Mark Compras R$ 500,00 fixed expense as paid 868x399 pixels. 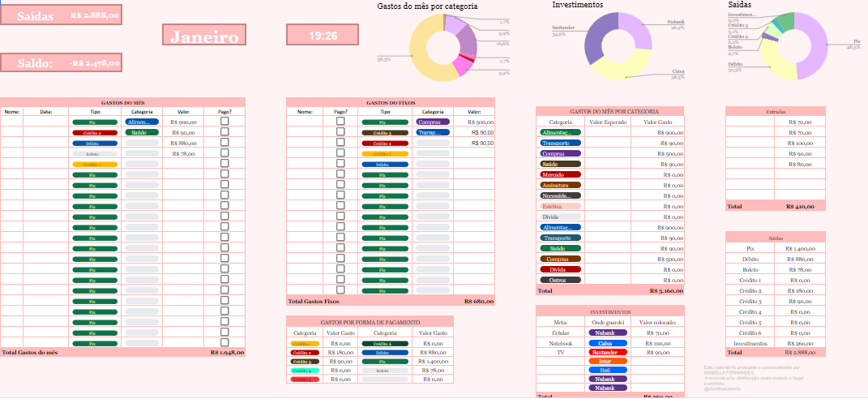point(340,121)
